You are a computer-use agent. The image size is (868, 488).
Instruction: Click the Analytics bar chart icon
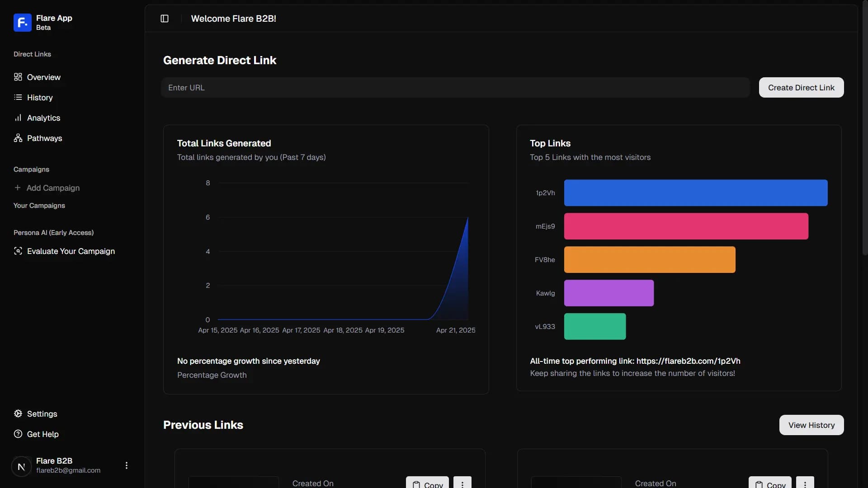click(18, 117)
